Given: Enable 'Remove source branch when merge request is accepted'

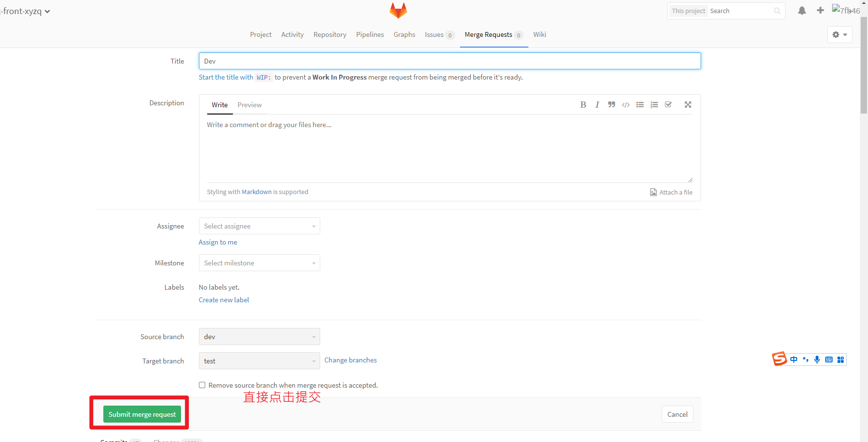Looking at the screenshot, I should click(202, 385).
